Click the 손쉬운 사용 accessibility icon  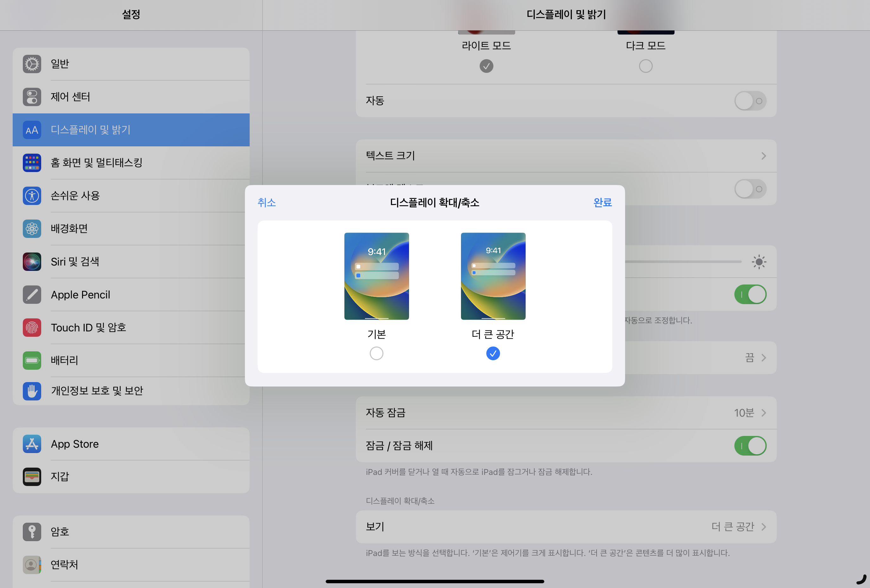point(32,196)
